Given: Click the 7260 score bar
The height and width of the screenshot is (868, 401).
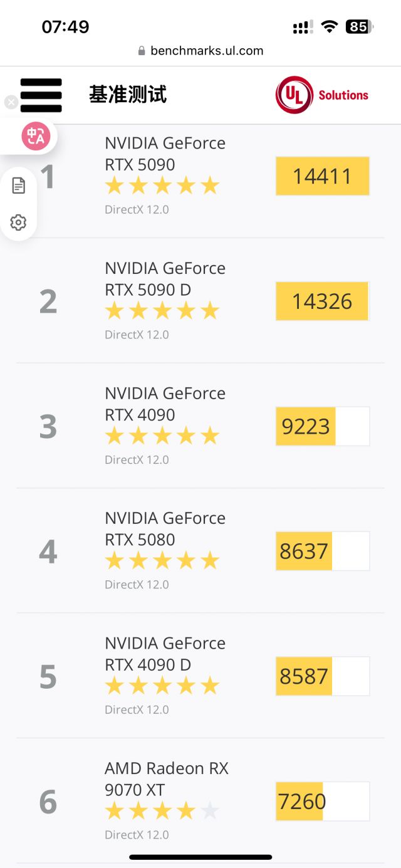Looking at the screenshot, I should coord(322,801).
